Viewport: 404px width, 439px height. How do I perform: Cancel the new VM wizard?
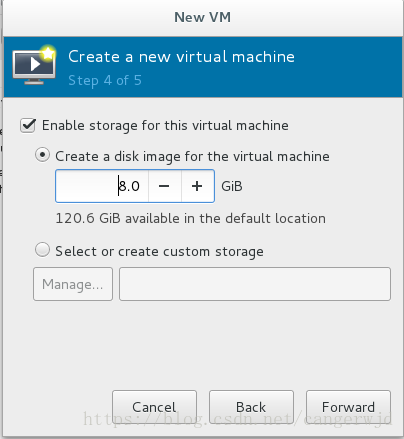click(x=154, y=407)
